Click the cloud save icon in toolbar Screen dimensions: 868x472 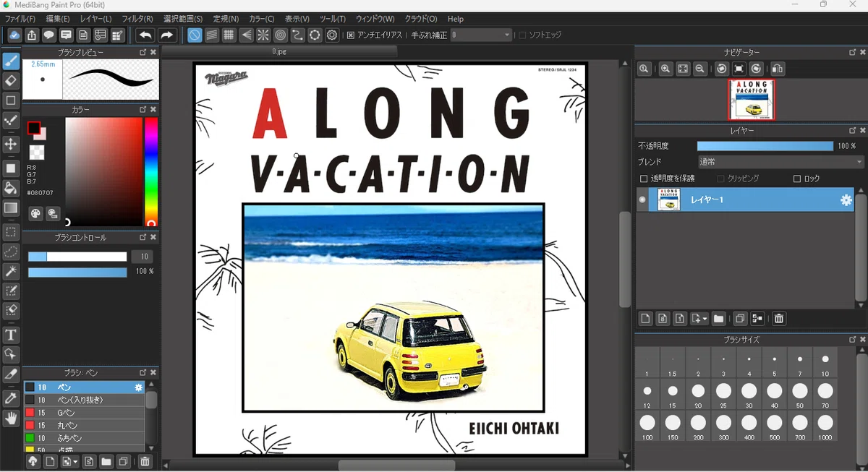pos(14,35)
